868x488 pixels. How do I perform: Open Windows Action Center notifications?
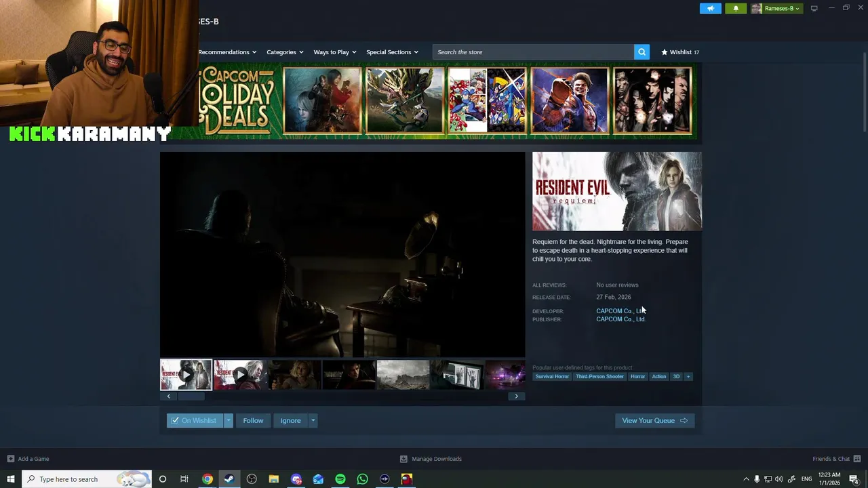tap(854, 479)
